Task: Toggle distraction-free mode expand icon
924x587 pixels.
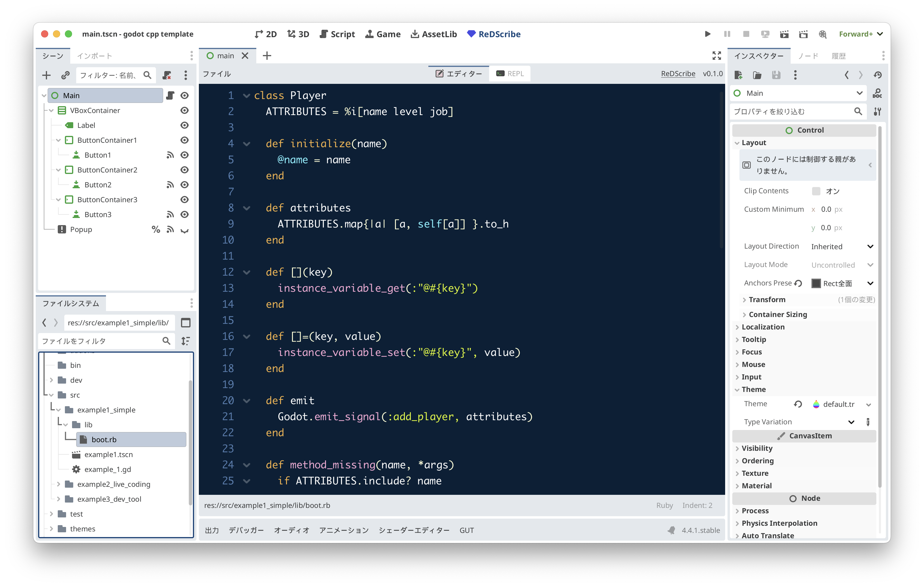Action: point(717,56)
